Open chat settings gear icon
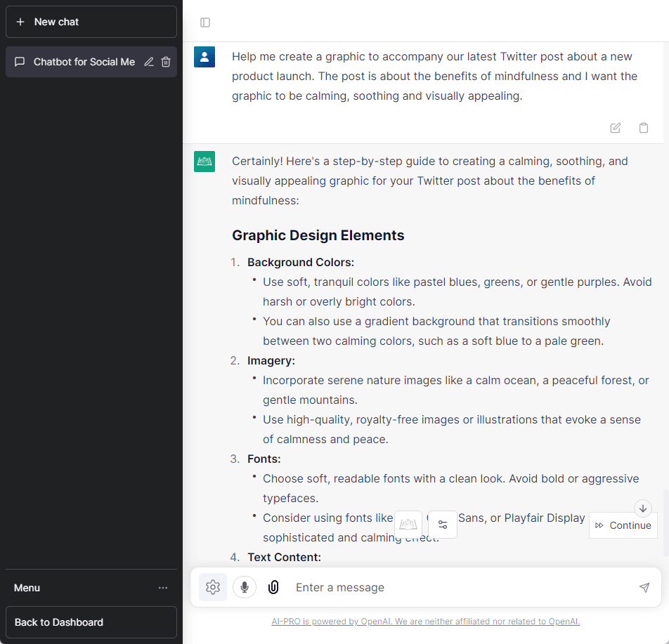 [213, 587]
